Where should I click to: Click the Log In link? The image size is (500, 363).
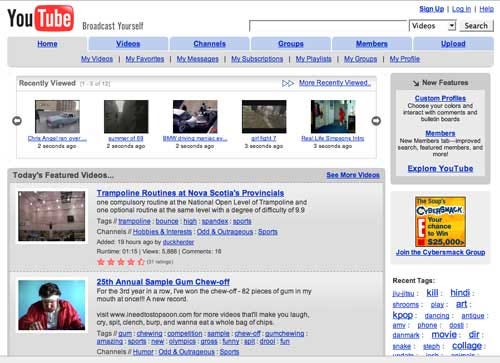[461, 9]
